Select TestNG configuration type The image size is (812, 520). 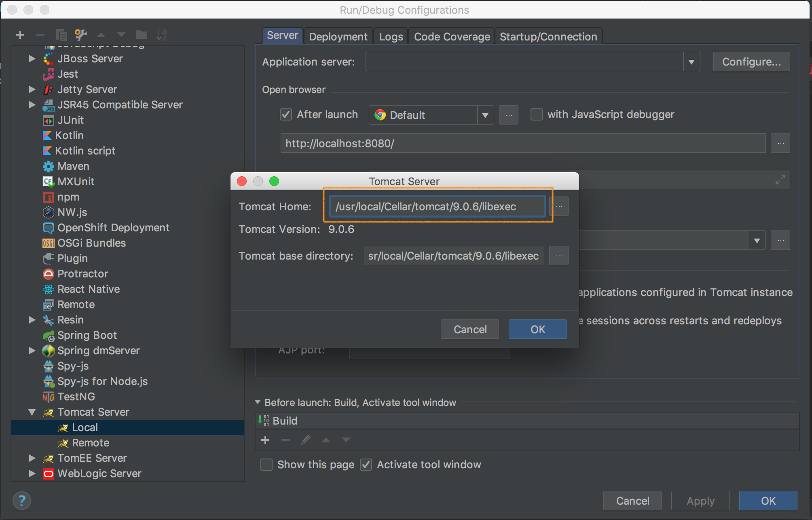coord(76,397)
